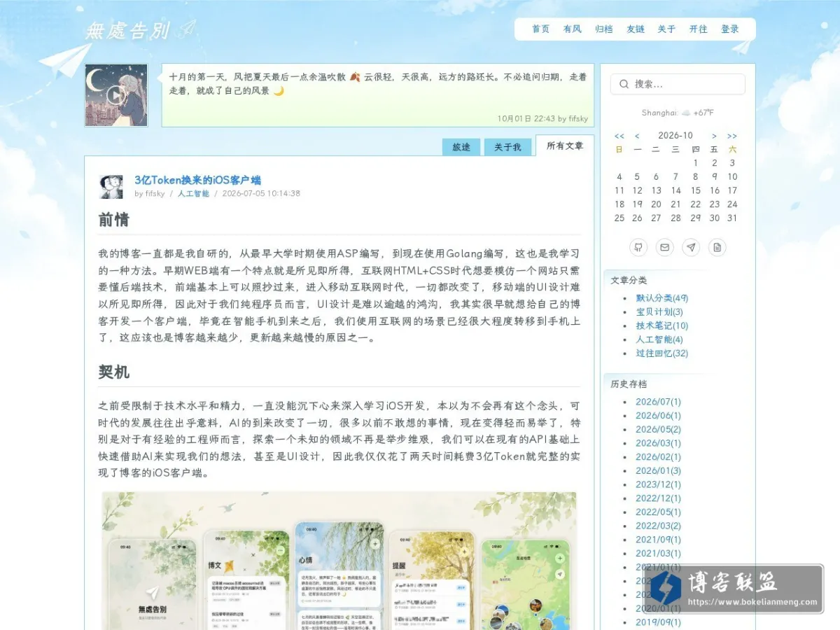Click the paper plane beside site title
Image resolution: width=840 pixels, height=630 pixels.
(187, 29)
